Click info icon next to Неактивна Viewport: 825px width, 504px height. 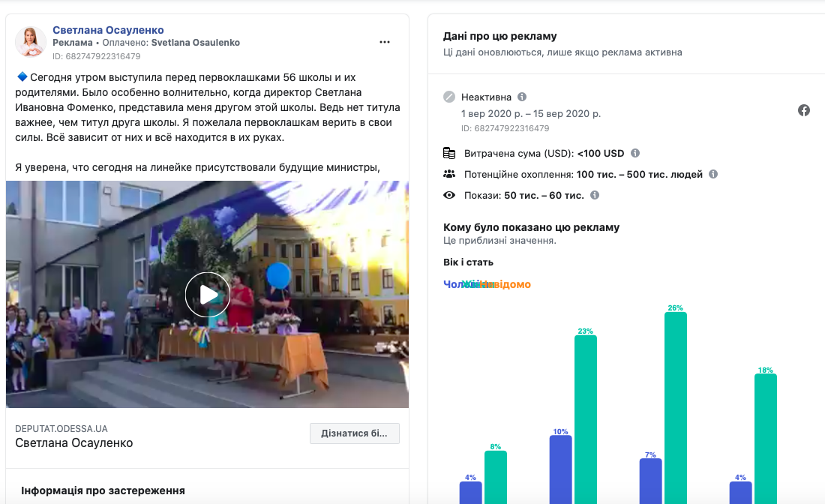pos(522,97)
